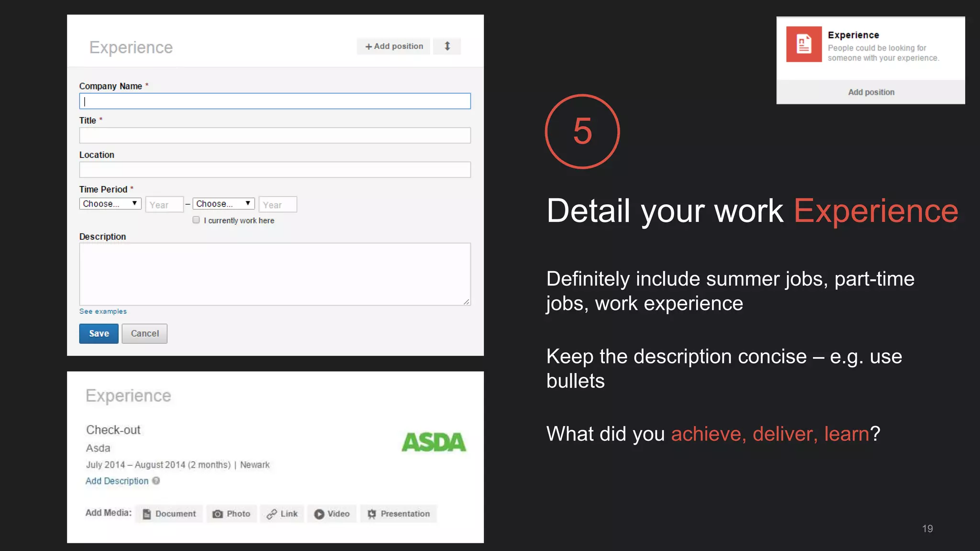Click the Experience heading beside Add position

pyautogui.click(x=131, y=47)
